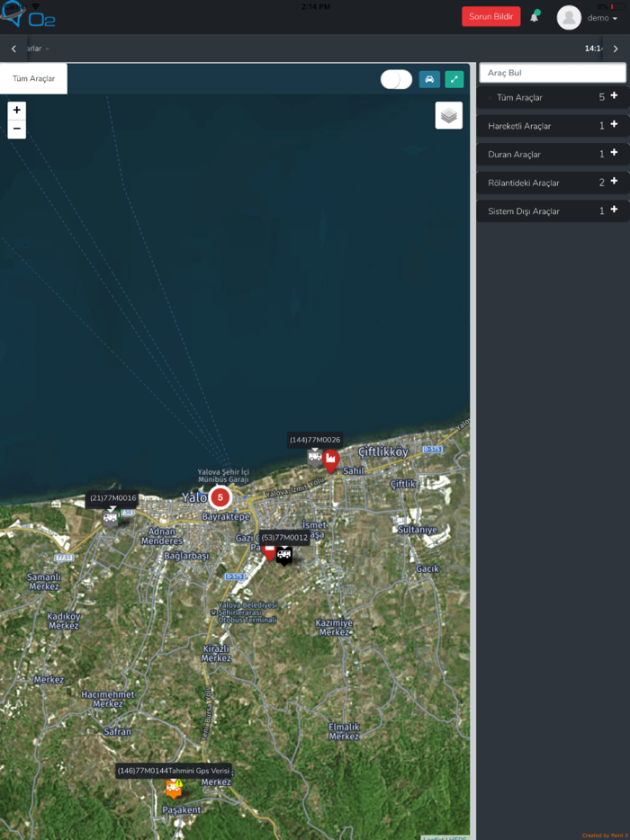Expand the Hareketli Araçlar list
Viewport: 630px width, 840px height.
pos(614,125)
